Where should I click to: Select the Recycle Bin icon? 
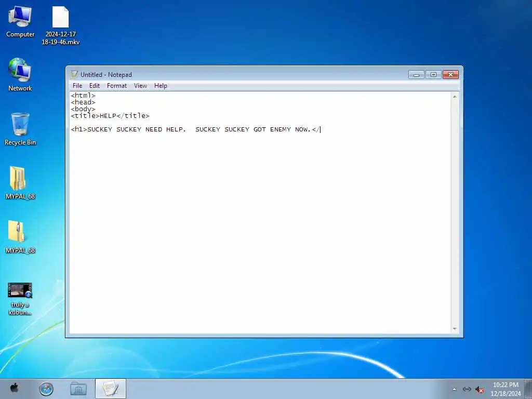20,129
